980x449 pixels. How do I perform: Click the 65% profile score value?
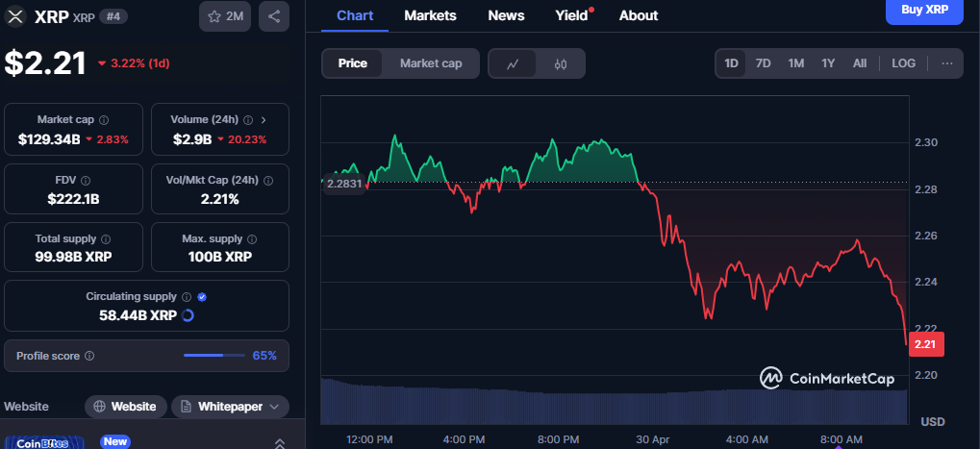[264, 356]
